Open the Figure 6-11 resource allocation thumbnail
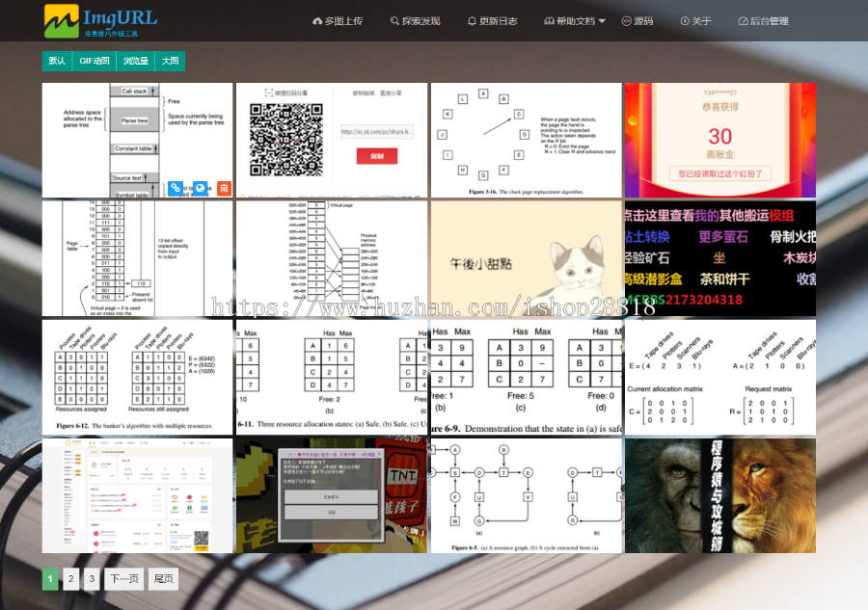The height and width of the screenshot is (610, 868). click(332, 377)
